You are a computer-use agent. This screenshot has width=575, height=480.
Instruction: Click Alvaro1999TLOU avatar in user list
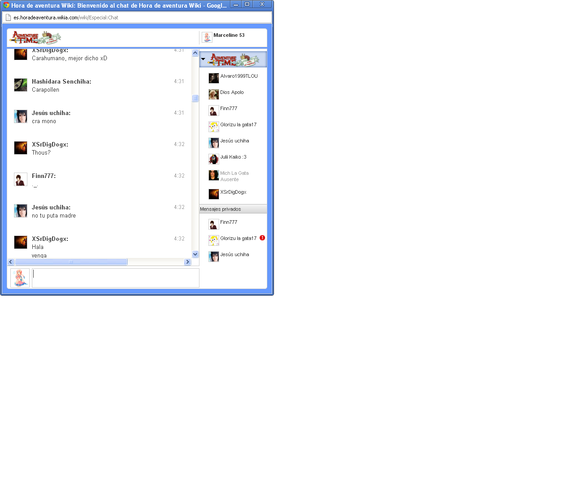tap(213, 78)
